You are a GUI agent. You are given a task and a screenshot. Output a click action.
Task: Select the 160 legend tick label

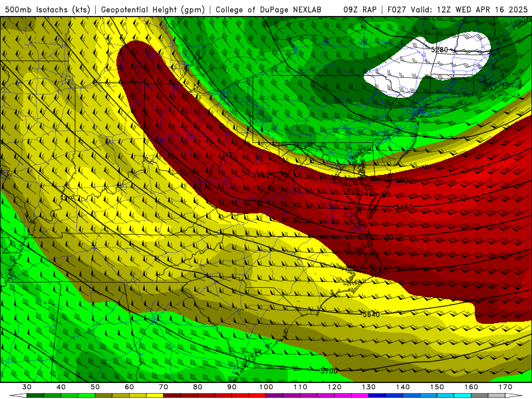tap(471, 387)
